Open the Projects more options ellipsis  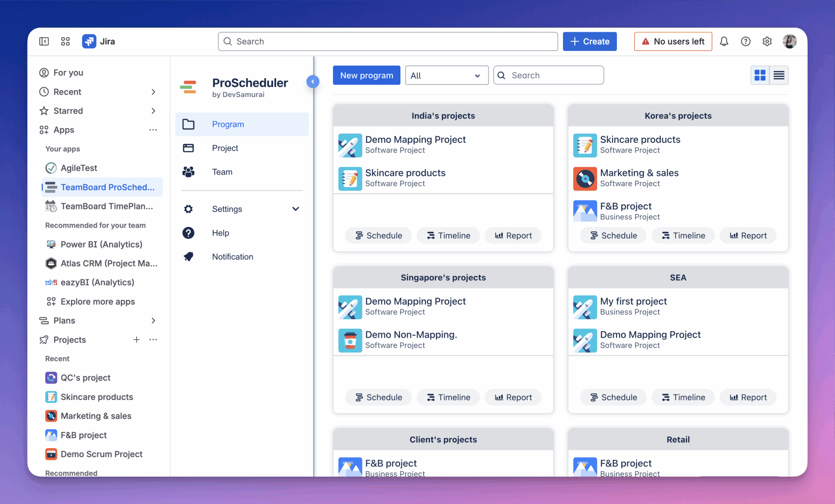153,340
